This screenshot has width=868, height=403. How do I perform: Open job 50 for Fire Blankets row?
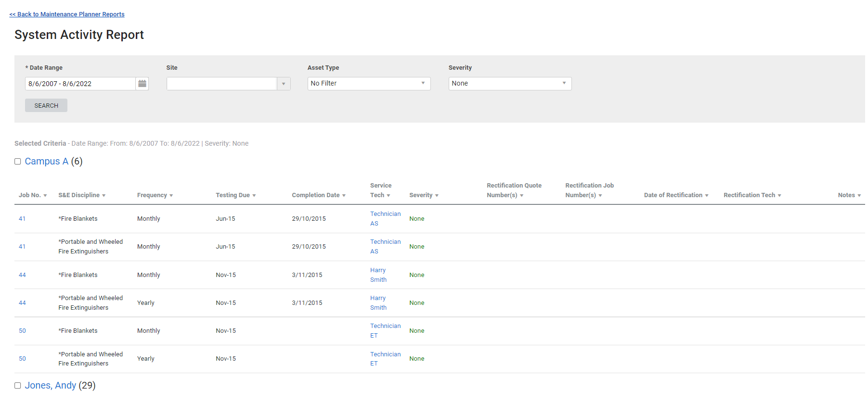(x=22, y=331)
